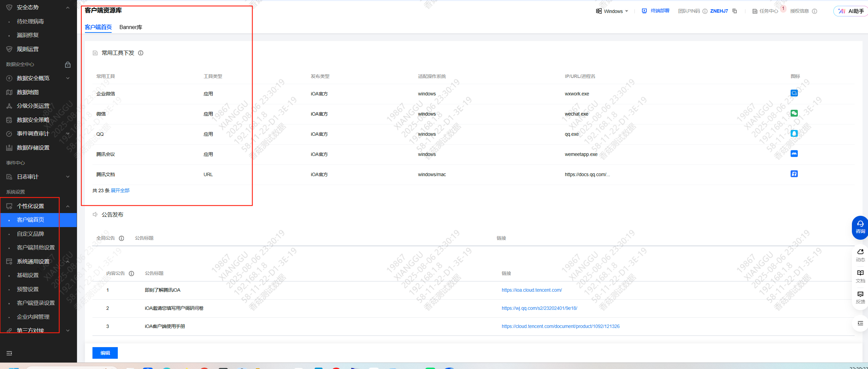Click wxwork.exe process name

coord(577,94)
